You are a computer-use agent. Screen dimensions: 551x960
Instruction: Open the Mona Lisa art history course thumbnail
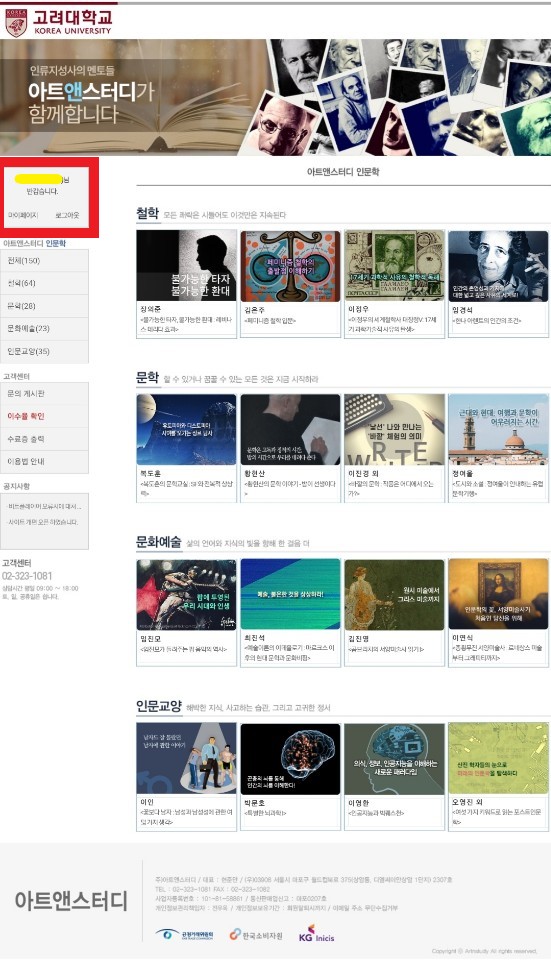(498, 594)
